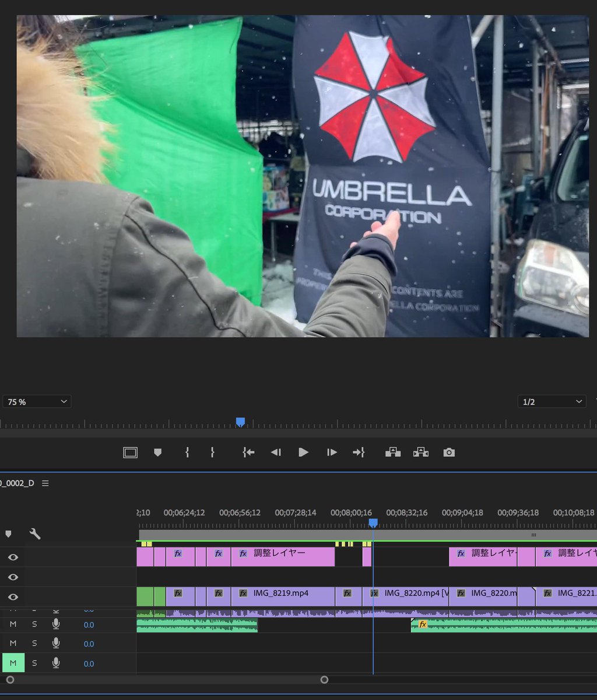Click 0.0 volume value on green-clip audio track
597x700 pixels.
tap(89, 625)
